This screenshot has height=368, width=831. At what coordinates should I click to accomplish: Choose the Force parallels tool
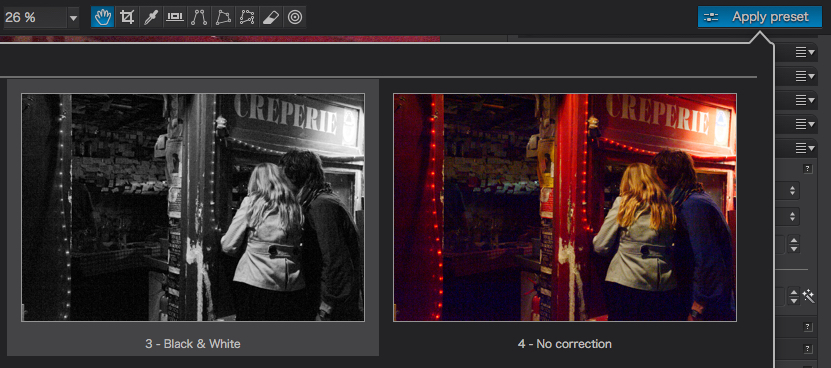pyautogui.click(x=199, y=17)
